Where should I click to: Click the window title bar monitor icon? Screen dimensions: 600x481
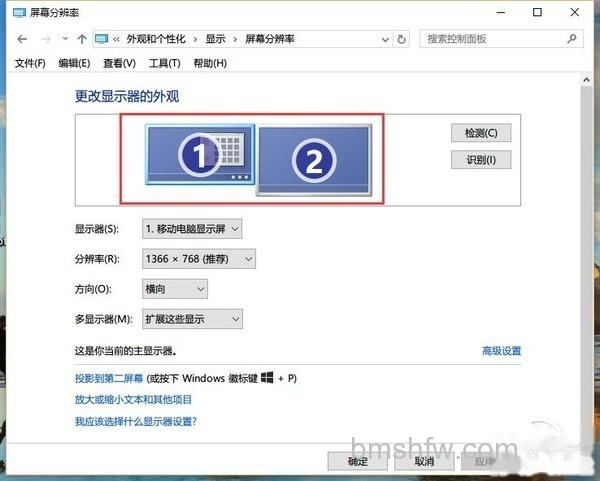pos(19,13)
